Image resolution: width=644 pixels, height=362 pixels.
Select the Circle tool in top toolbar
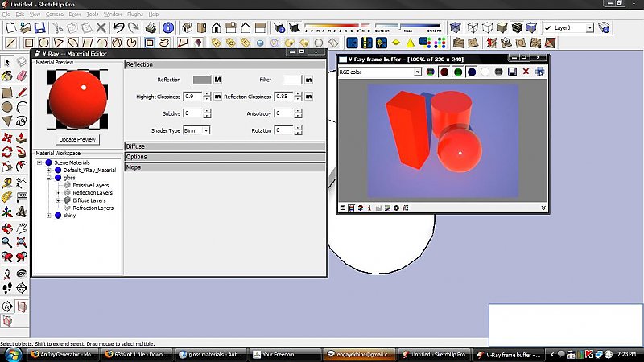[43, 43]
